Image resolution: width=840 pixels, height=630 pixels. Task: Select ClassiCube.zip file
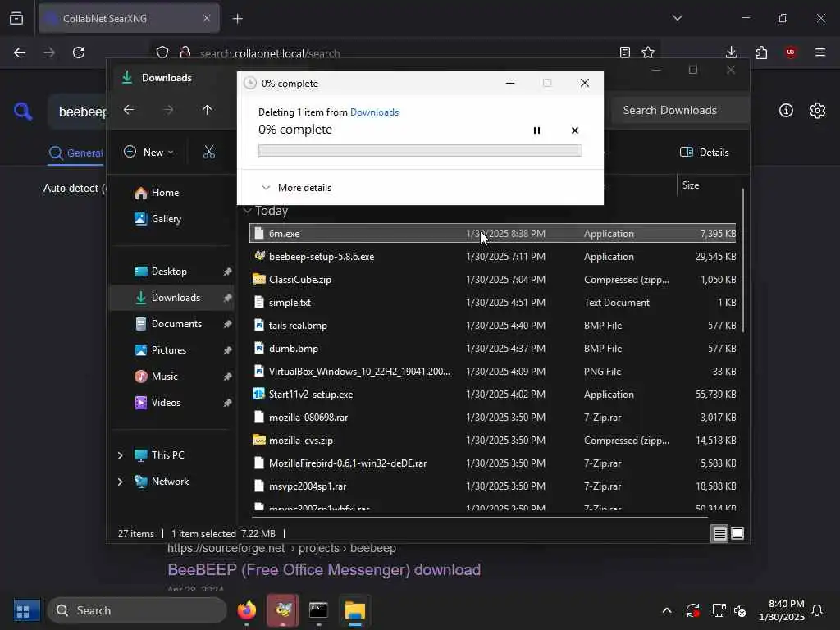point(492,280)
